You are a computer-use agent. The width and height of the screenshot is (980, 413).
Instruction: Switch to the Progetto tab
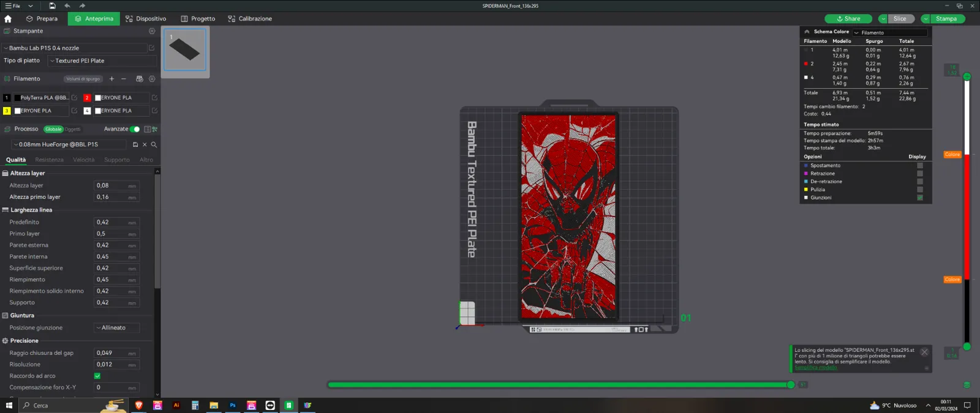(198, 19)
